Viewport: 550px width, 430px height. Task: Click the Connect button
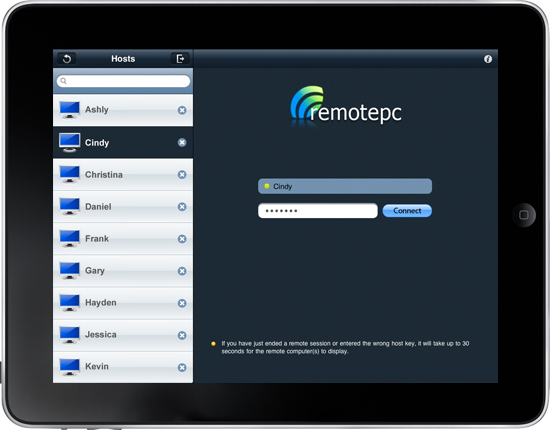pyautogui.click(x=407, y=211)
